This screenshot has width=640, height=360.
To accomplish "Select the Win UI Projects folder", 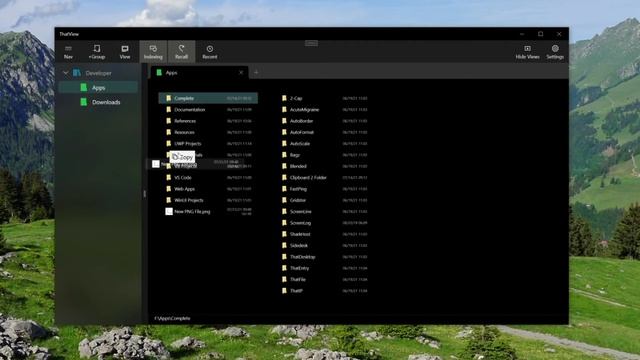I will pos(208,200).
